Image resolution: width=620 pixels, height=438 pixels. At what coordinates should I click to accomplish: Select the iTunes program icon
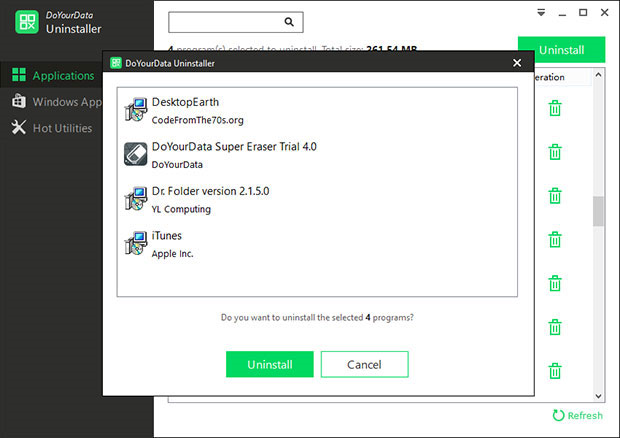(135, 244)
